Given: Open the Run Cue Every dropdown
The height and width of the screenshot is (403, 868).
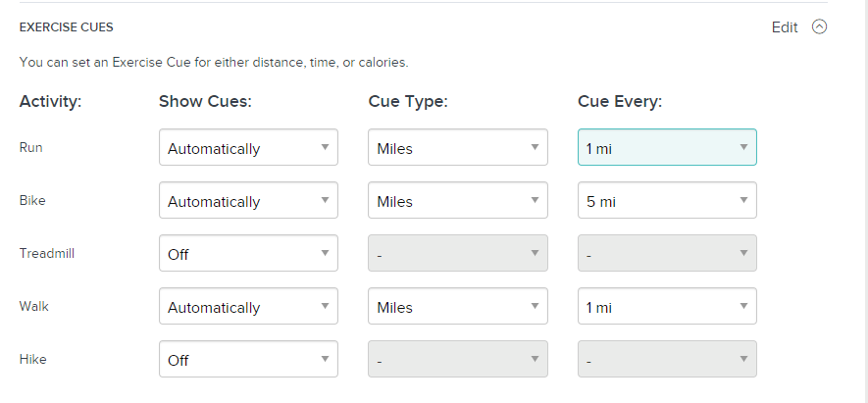Looking at the screenshot, I should [x=667, y=147].
